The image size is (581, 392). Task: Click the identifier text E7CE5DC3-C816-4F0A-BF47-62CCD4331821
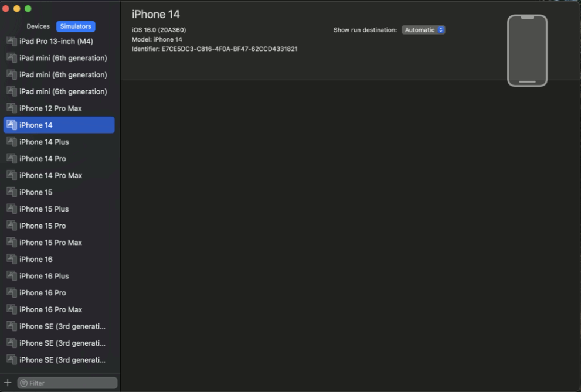(229, 49)
